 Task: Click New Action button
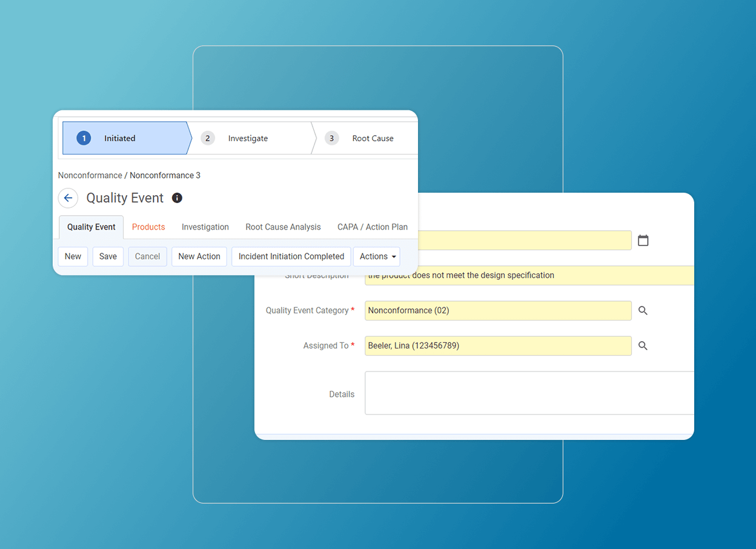[199, 256]
